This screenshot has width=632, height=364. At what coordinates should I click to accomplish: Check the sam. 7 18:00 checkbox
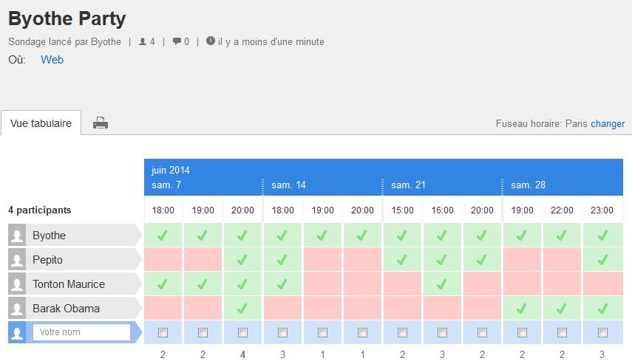pyautogui.click(x=163, y=333)
